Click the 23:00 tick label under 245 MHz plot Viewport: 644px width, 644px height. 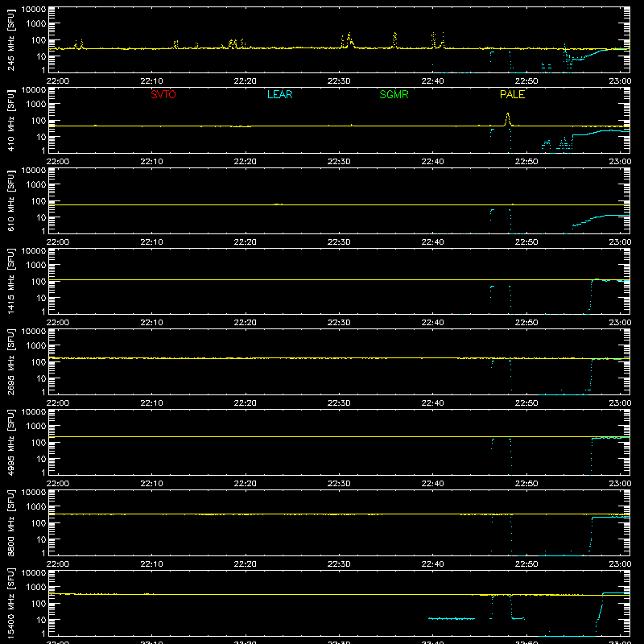coord(620,81)
